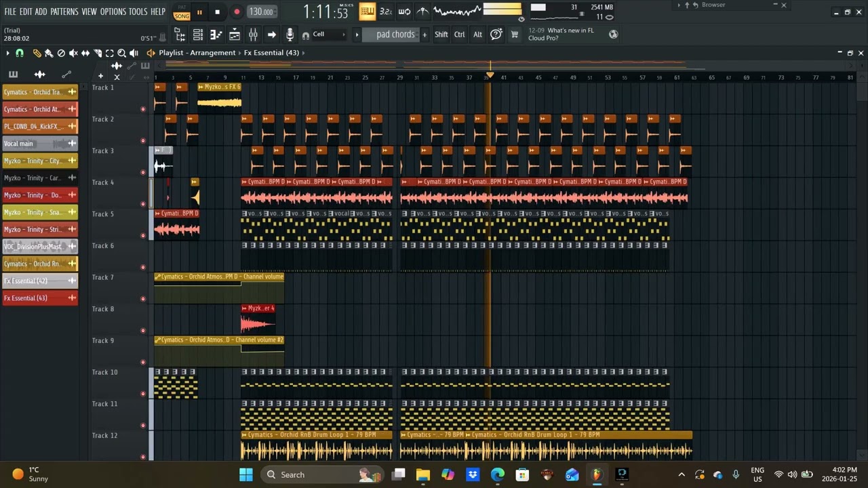Select Fx Essential (43) in picker list
This screenshot has height=488, width=868.
coord(40,298)
